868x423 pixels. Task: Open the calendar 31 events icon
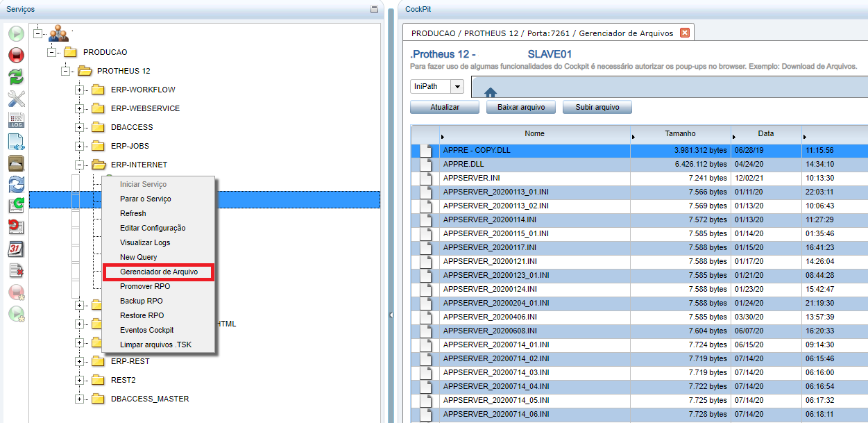click(16, 249)
